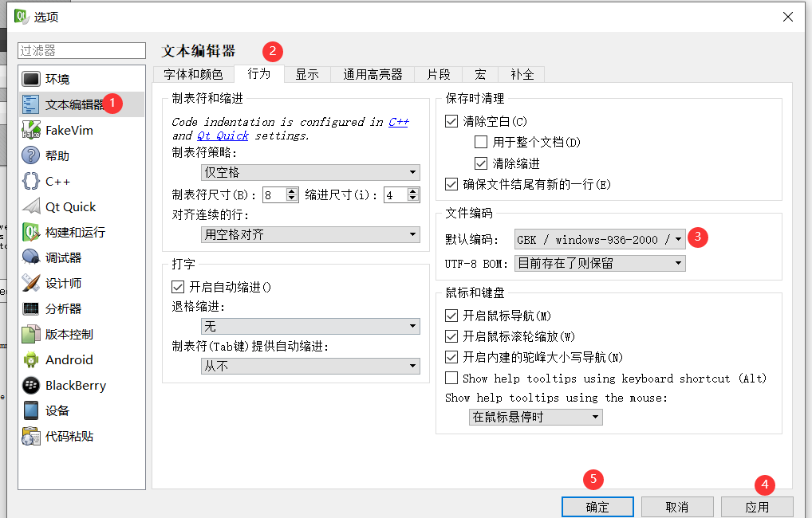
Task: Decrease 缩进尺寸 with down arrow
Action: click(x=412, y=198)
